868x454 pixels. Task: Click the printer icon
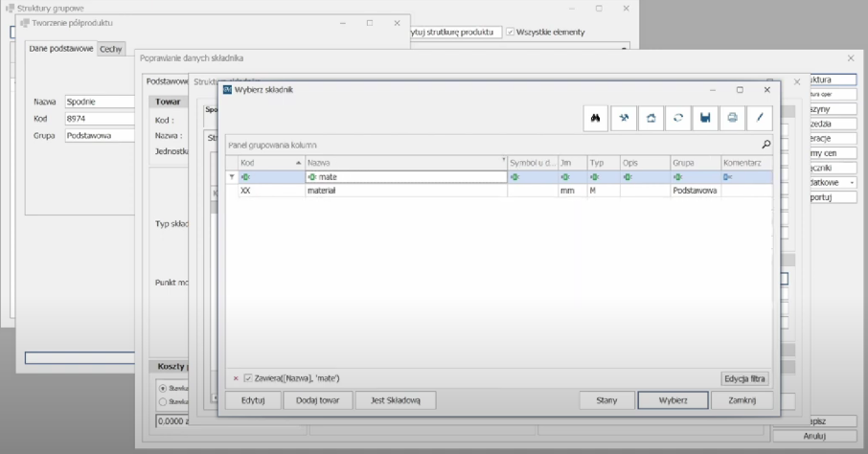click(x=733, y=118)
